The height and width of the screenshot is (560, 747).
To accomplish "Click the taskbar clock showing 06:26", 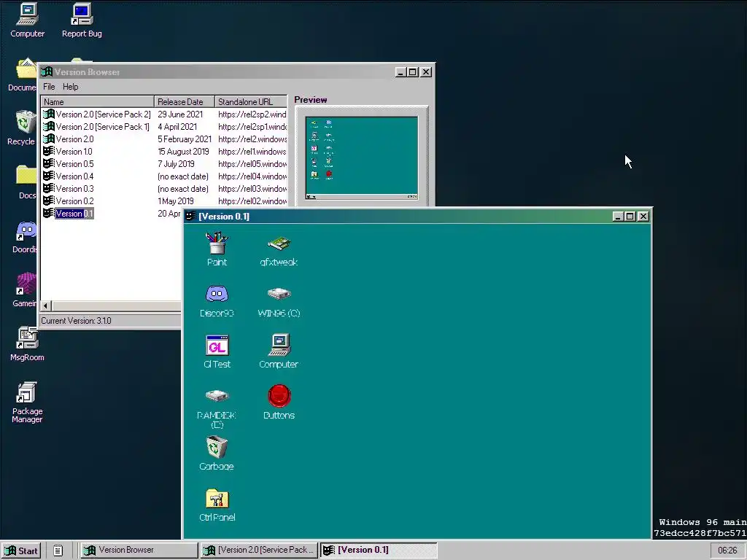I will 727,551.
